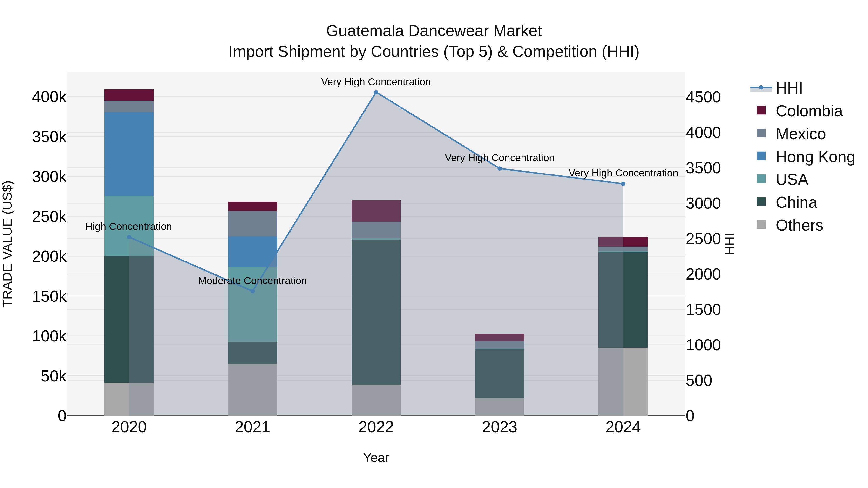Click the 2022 HHI peak data point

pos(376,92)
